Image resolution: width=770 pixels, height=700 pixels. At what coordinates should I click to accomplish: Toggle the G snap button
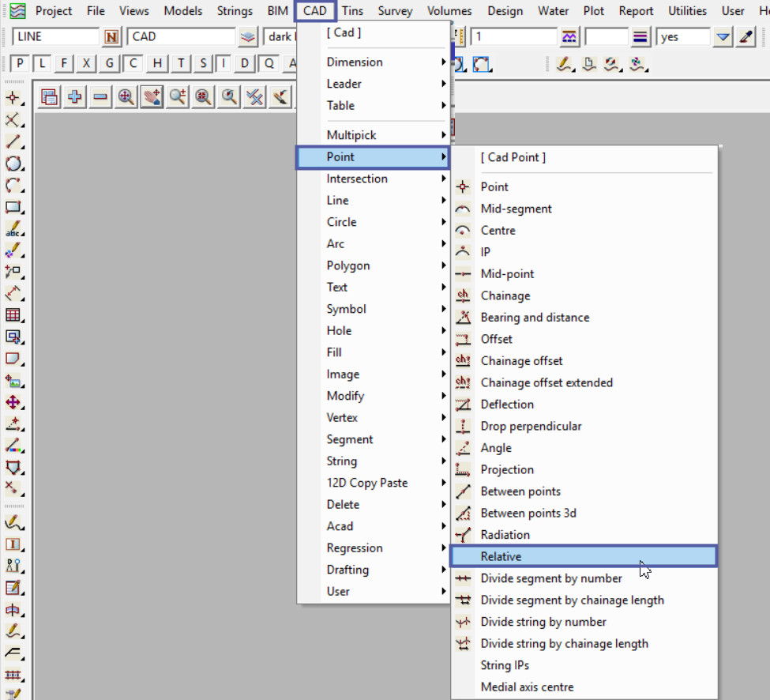[x=110, y=64]
